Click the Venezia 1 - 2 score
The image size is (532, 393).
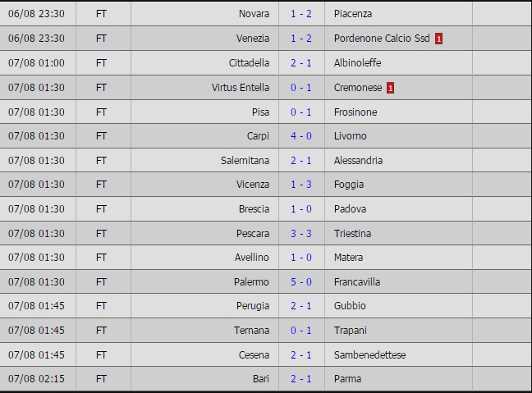tap(302, 39)
